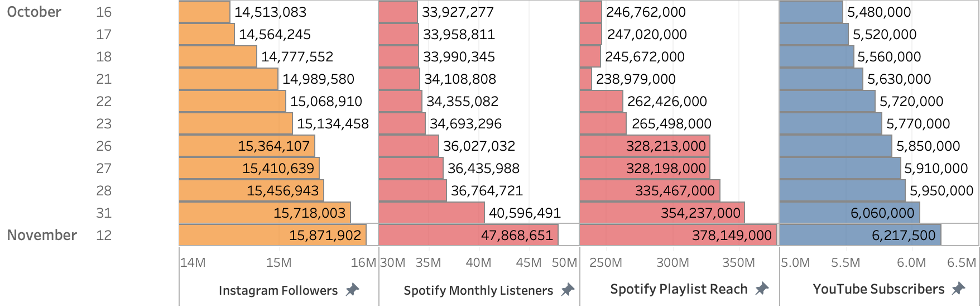Select the listeners bar labeled 36,435,988
The image size is (980, 307).
click(411, 168)
